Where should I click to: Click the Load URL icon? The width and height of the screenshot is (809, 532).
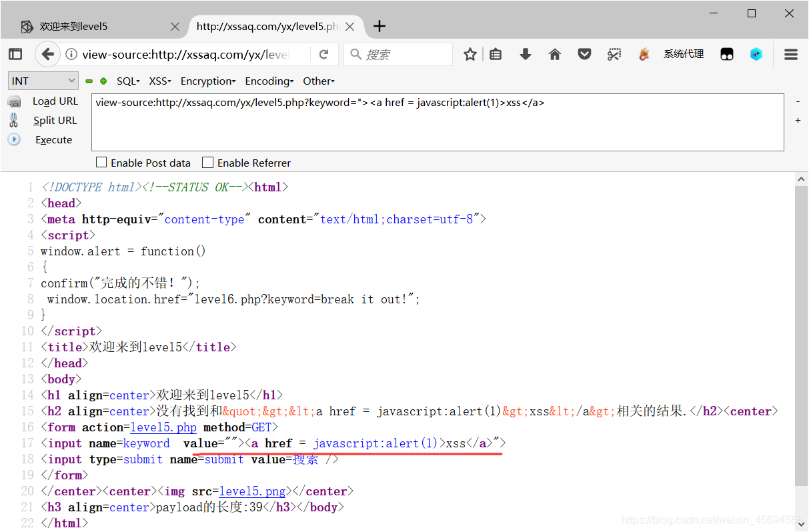coord(14,101)
